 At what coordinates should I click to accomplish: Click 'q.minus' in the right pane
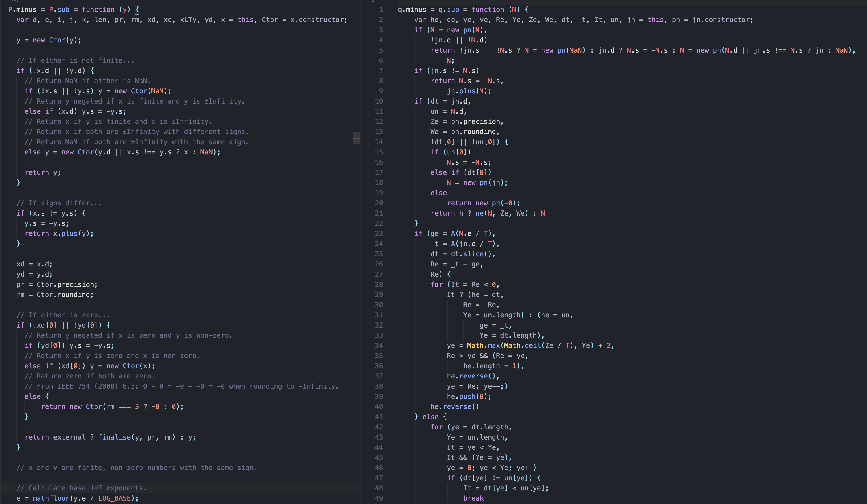point(412,10)
